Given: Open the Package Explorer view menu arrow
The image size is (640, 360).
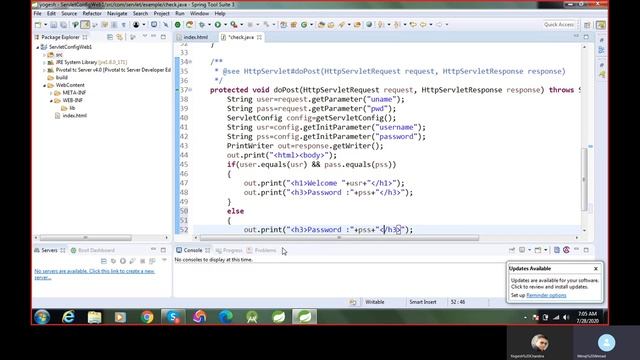Looking at the screenshot, I should coord(144,37).
